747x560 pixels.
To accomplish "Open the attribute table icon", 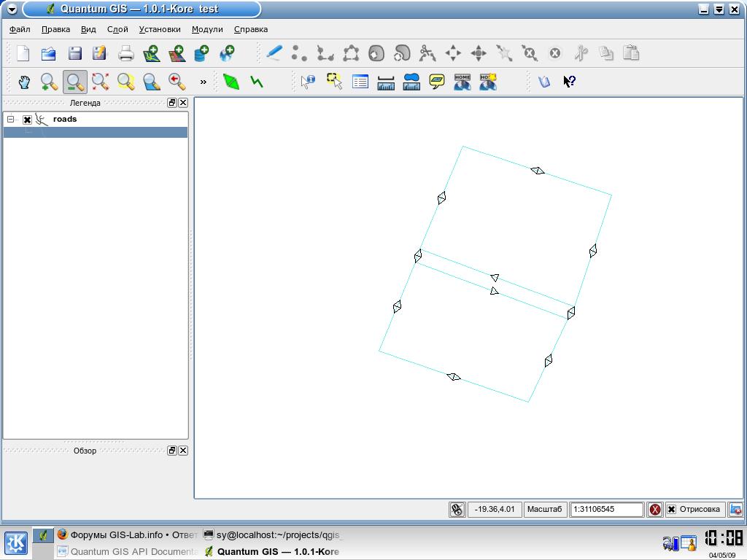I will point(360,82).
